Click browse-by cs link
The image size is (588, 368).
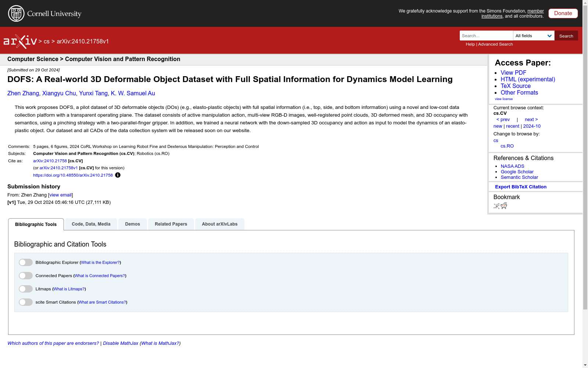click(496, 141)
